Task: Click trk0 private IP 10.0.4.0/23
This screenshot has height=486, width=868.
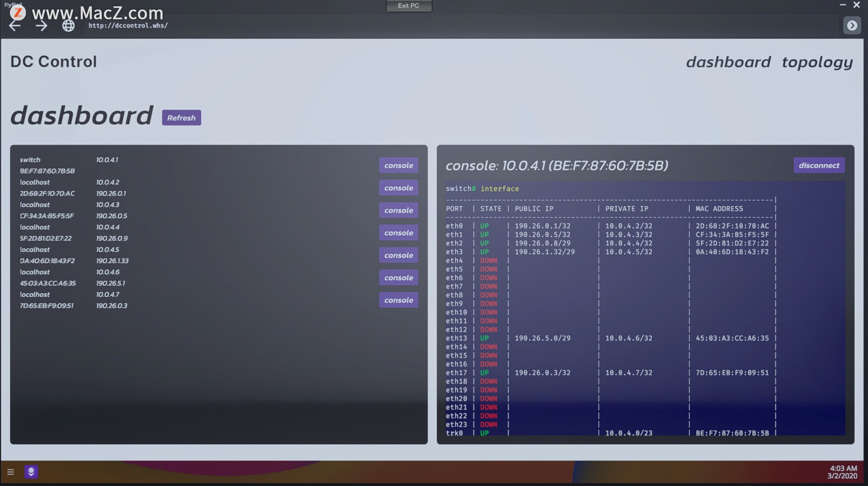Action: (x=629, y=433)
